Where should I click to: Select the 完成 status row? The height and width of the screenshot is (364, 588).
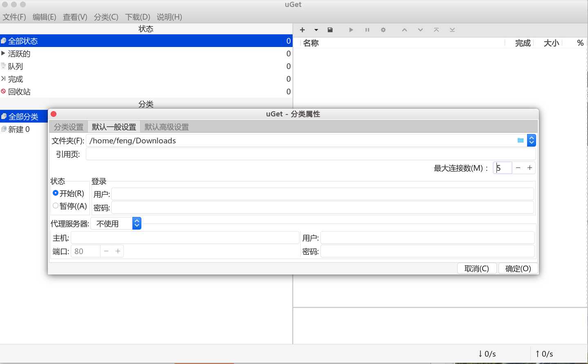point(146,79)
